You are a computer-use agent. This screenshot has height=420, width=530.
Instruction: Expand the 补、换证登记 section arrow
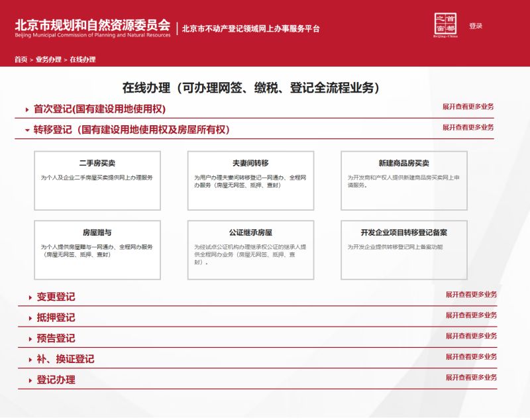click(x=30, y=360)
